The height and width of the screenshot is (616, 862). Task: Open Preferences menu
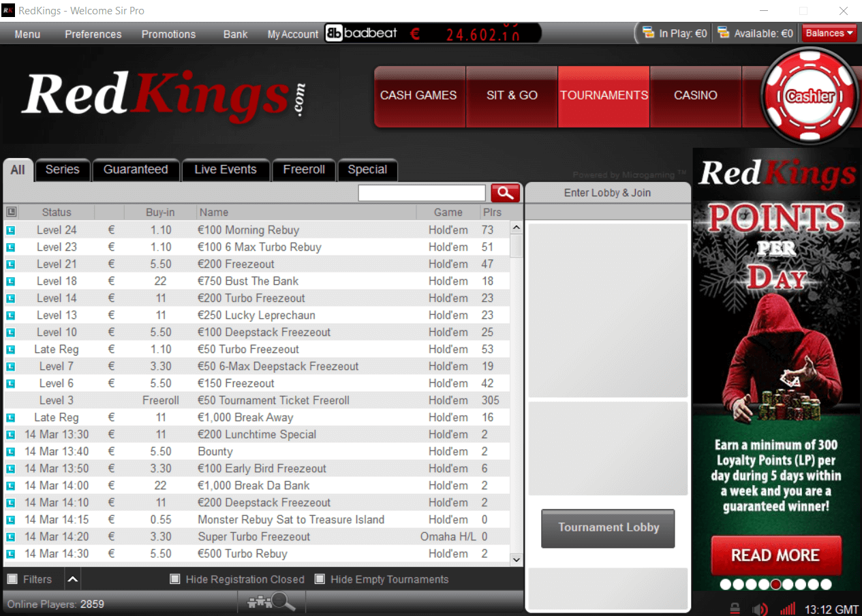(93, 34)
